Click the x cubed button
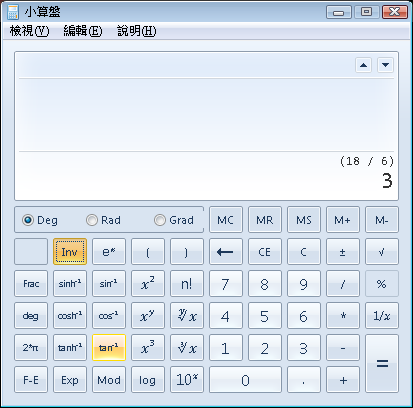 click(x=148, y=348)
